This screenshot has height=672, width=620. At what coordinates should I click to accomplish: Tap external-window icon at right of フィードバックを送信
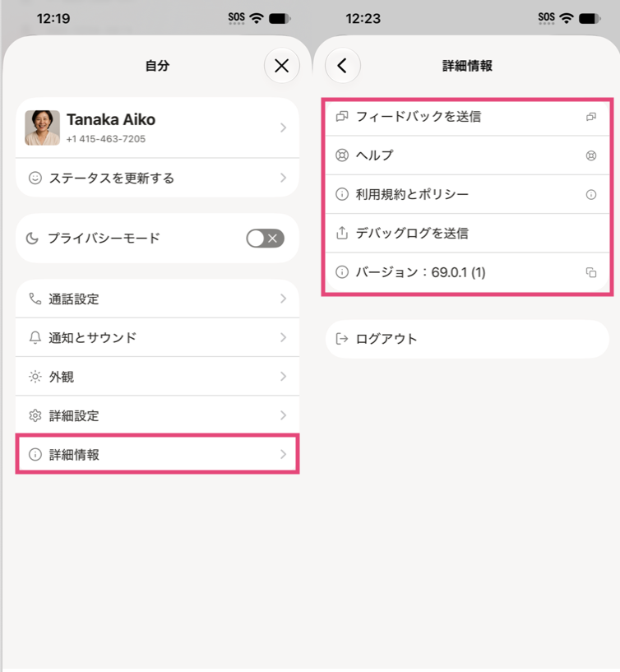[591, 117]
